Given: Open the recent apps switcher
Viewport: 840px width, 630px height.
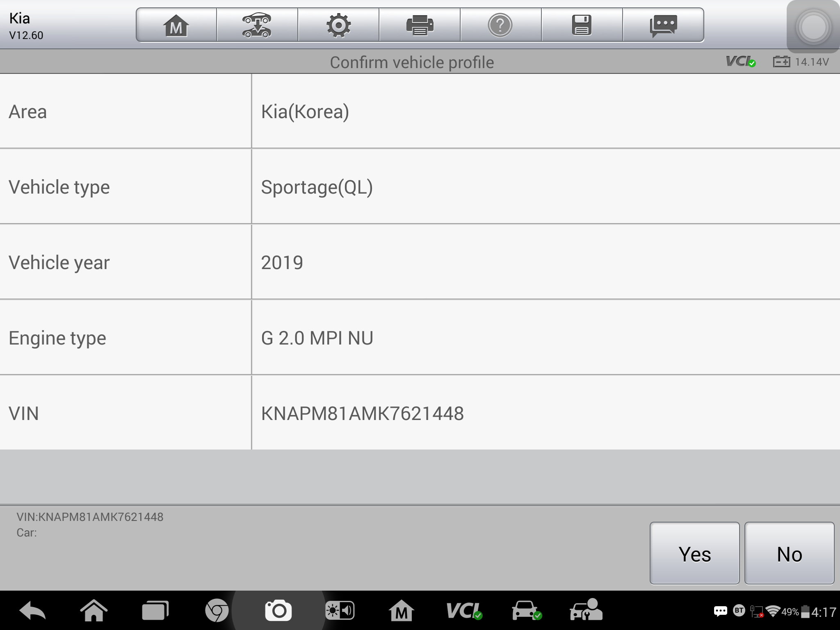Looking at the screenshot, I should coord(155,611).
